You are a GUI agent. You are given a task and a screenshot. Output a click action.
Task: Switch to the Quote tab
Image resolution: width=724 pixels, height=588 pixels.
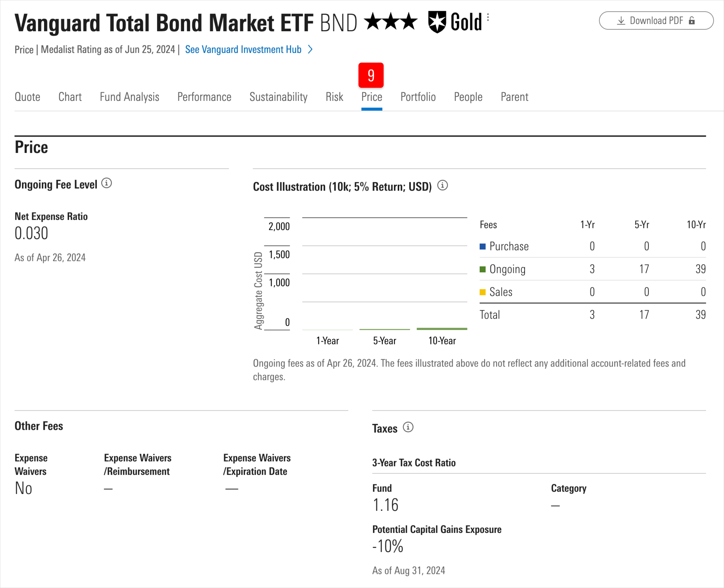coord(27,97)
